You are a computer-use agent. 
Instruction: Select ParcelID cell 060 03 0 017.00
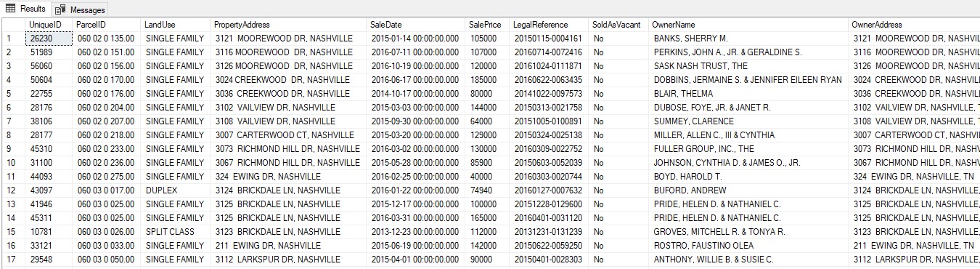[107, 190]
